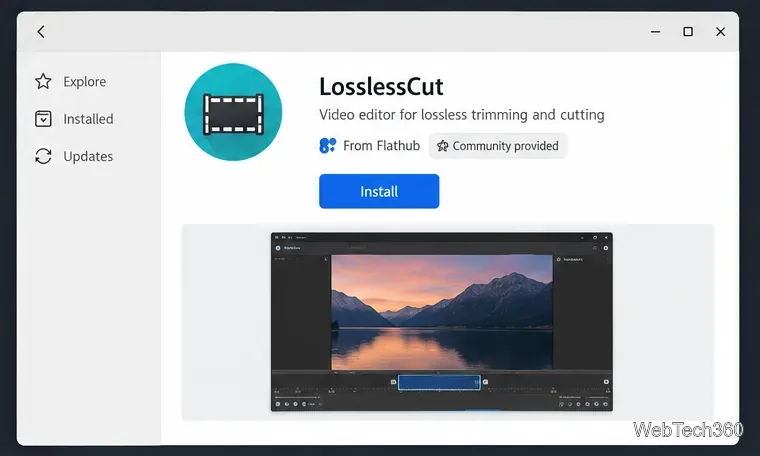Click the LosslessCut title text
The width and height of the screenshot is (760, 456).
coord(381,87)
